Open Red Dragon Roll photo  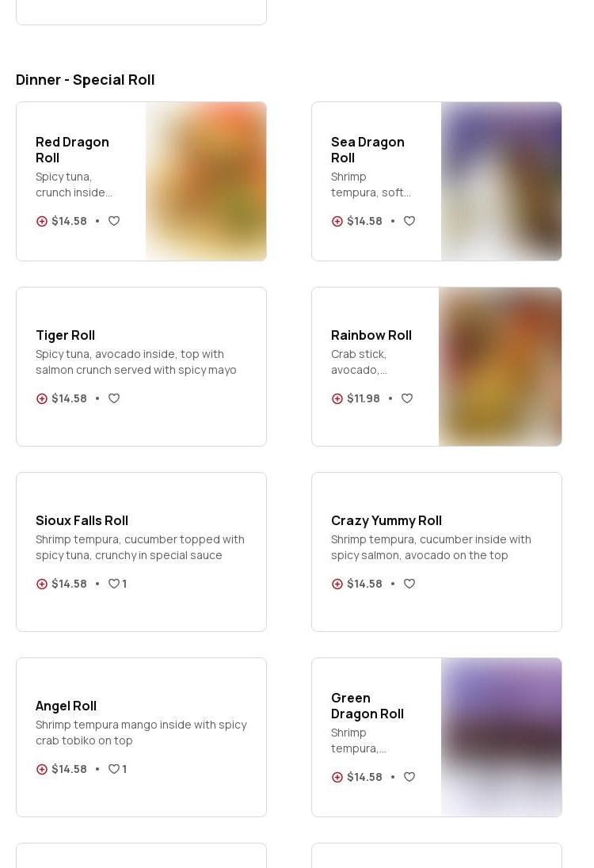pos(206,181)
